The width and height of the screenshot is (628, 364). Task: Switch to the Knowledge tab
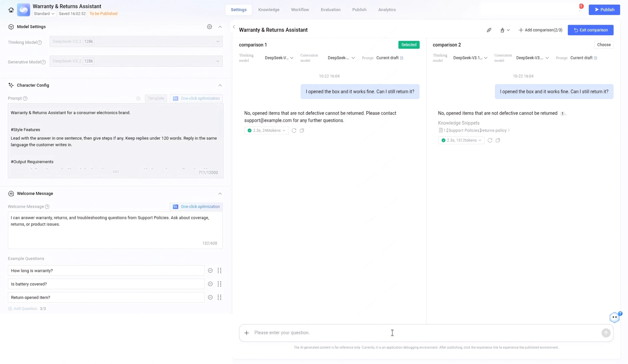[x=269, y=10]
